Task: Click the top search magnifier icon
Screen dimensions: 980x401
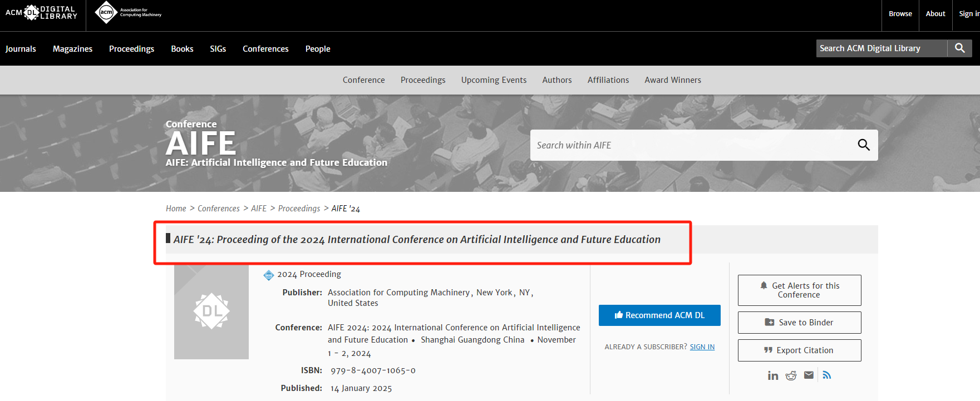Action: [x=959, y=48]
